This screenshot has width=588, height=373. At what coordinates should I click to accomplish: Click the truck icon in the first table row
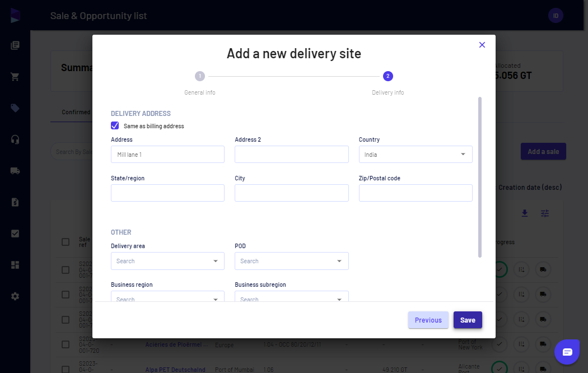[x=543, y=269]
